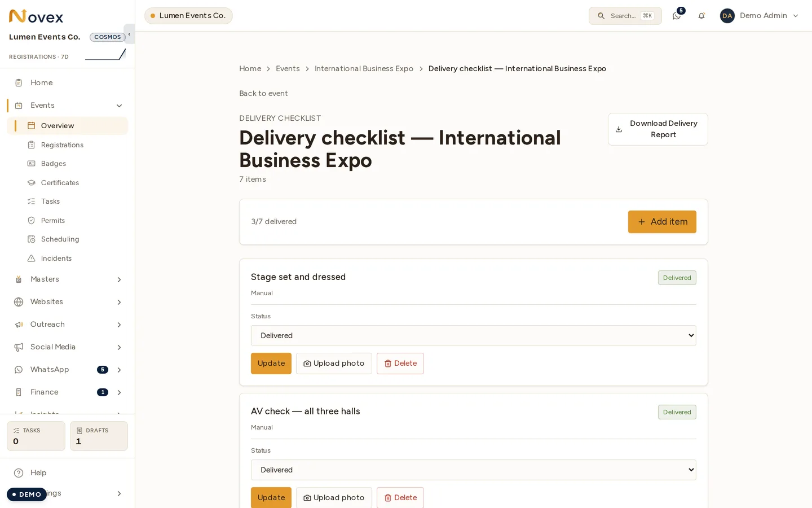Open Scheduling in the sidebar
This screenshot has width=812, height=508.
[67, 239]
